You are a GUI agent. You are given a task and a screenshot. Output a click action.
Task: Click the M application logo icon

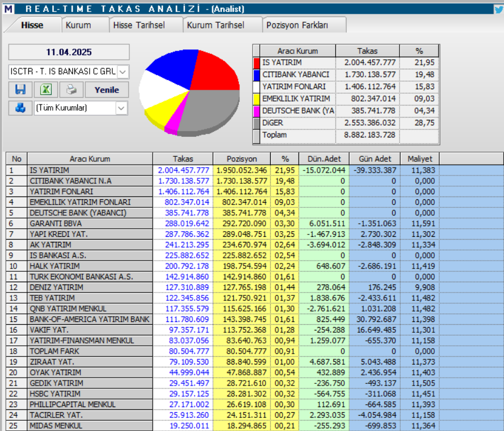pyautogui.click(x=9, y=9)
